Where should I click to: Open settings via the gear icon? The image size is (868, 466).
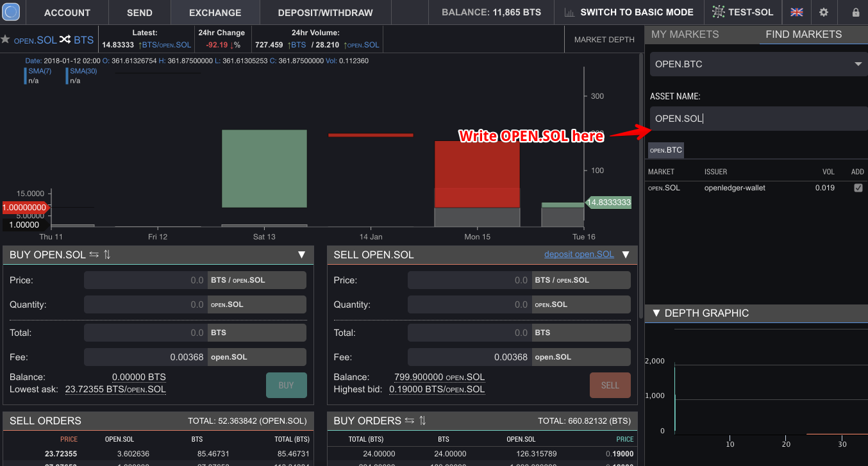(x=824, y=12)
